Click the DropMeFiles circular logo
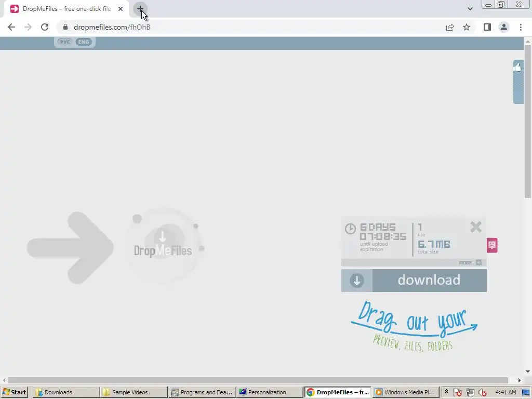The image size is (532, 399). click(x=164, y=245)
